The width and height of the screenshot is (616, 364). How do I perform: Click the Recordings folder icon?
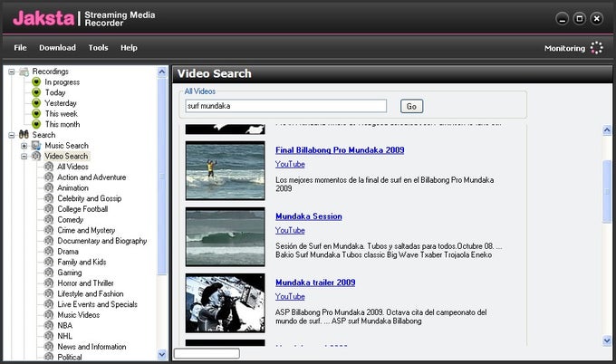24,72
